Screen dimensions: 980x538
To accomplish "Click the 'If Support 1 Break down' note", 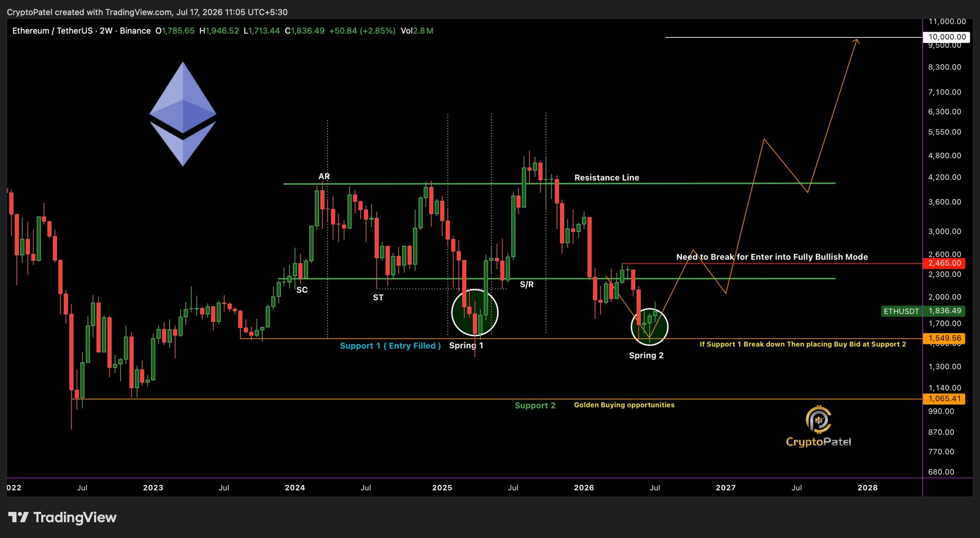I will point(803,344).
